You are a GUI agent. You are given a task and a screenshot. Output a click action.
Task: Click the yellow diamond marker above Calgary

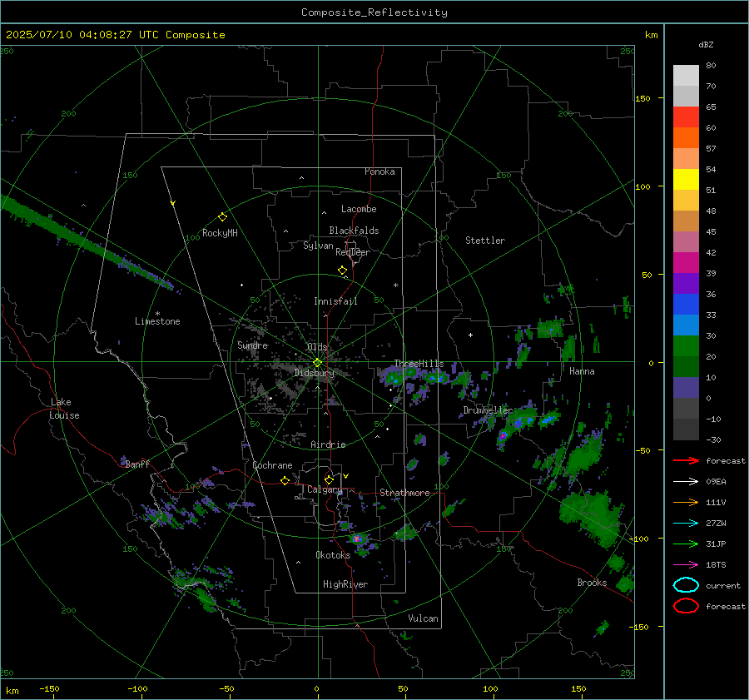point(329,479)
